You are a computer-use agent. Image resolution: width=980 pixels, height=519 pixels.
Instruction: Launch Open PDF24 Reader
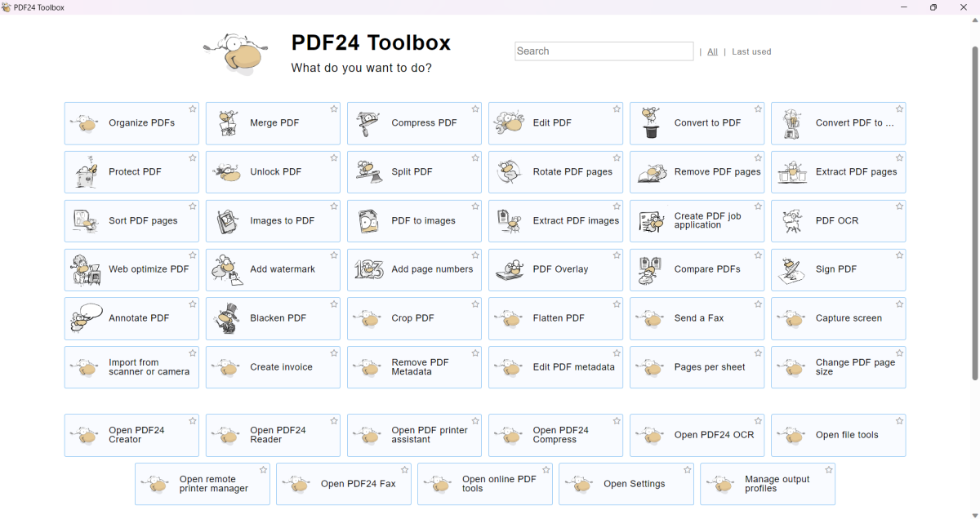[x=273, y=435]
